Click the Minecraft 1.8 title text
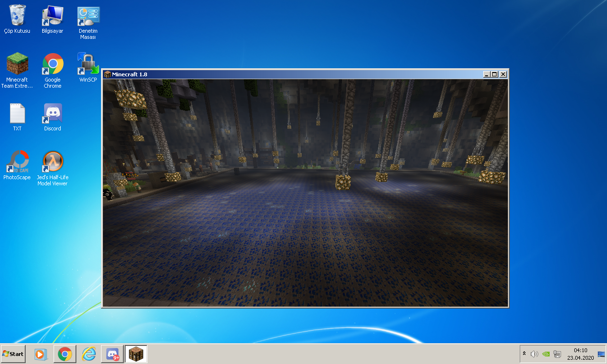607x364 pixels. point(129,74)
